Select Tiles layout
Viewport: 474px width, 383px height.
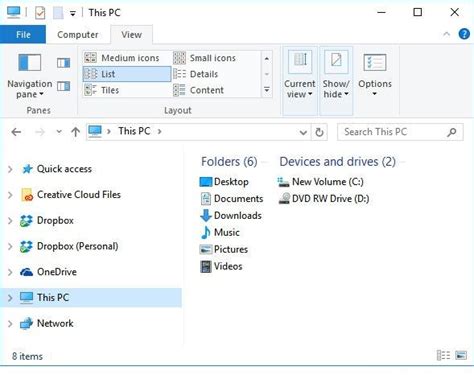(126, 90)
